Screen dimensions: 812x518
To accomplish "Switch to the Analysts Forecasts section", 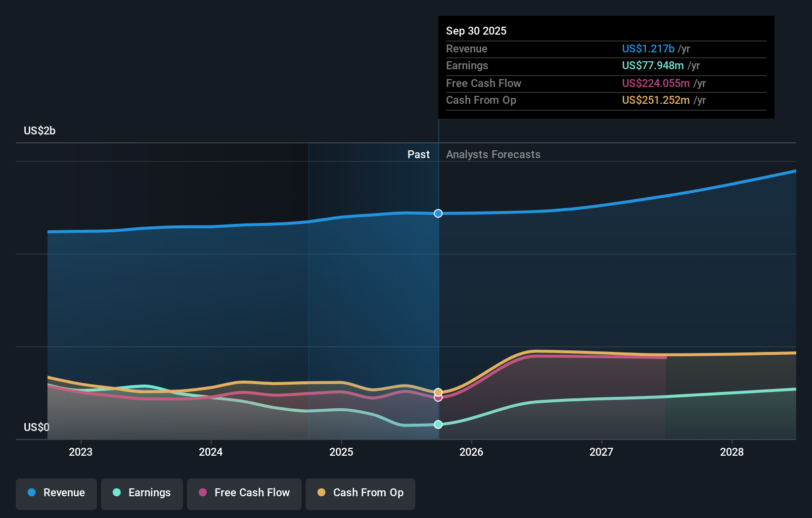I will [x=493, y=154].
